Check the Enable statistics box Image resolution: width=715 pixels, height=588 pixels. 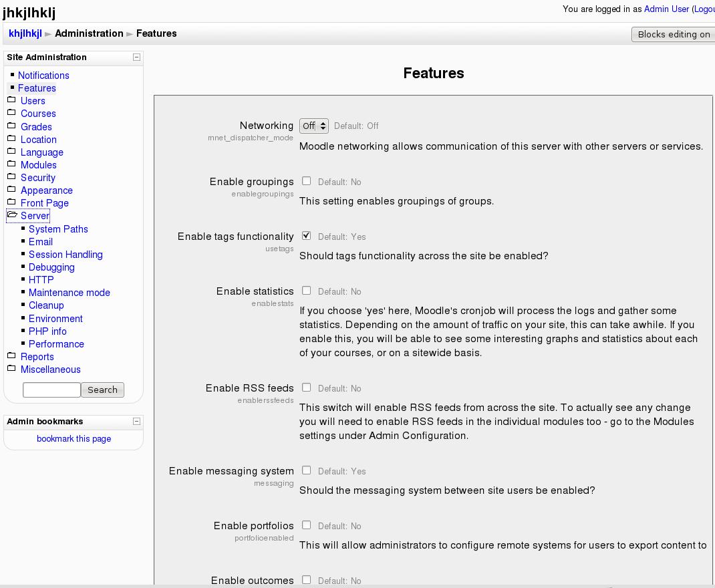[307, 291]
